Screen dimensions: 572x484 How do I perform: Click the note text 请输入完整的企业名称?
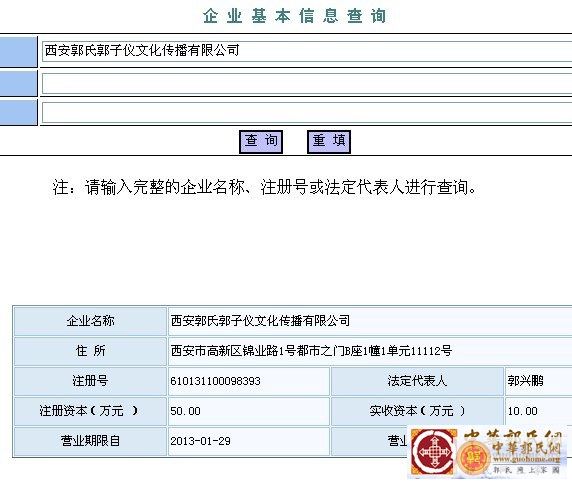pos(165,187)
